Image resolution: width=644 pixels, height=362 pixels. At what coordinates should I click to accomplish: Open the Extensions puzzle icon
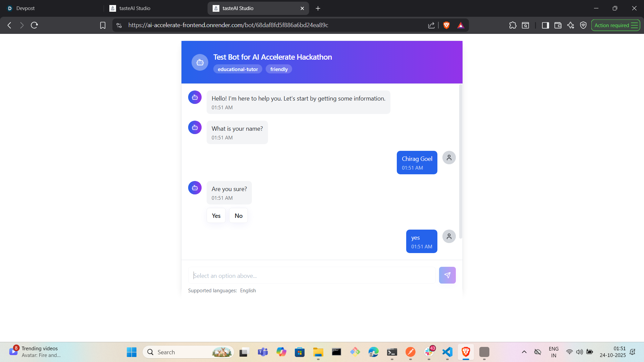[x=513, y=25]
